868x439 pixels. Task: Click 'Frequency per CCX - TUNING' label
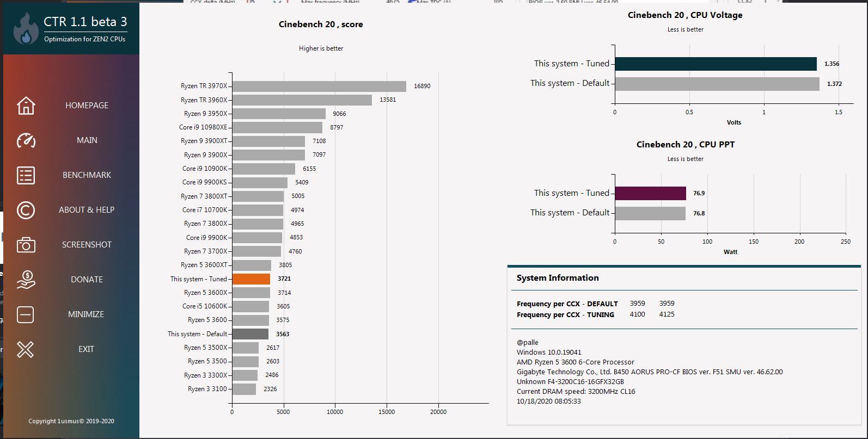click(x=565, y=314)
